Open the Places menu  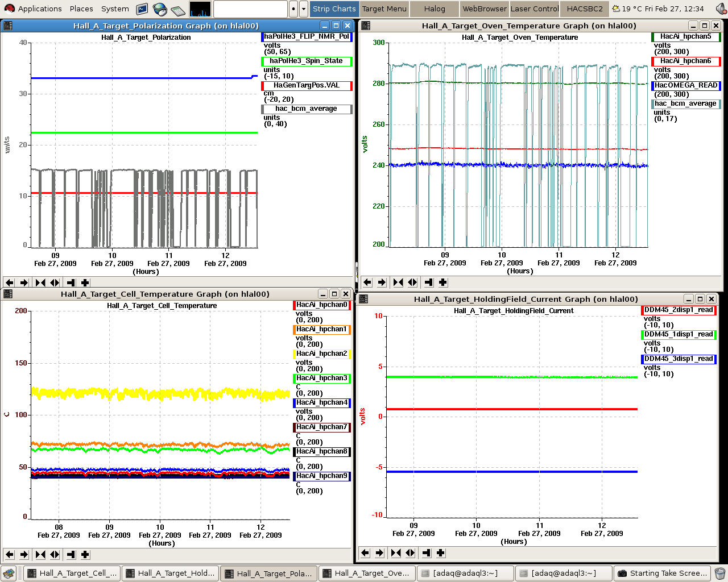81,9
